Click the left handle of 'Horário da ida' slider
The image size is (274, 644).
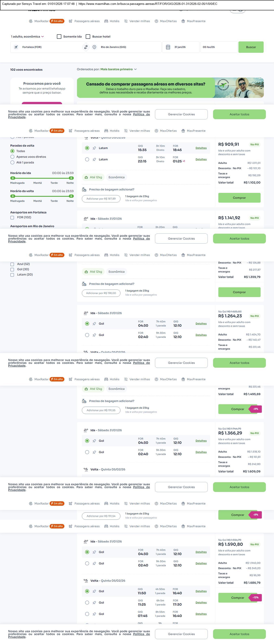[x=13, y=178]
